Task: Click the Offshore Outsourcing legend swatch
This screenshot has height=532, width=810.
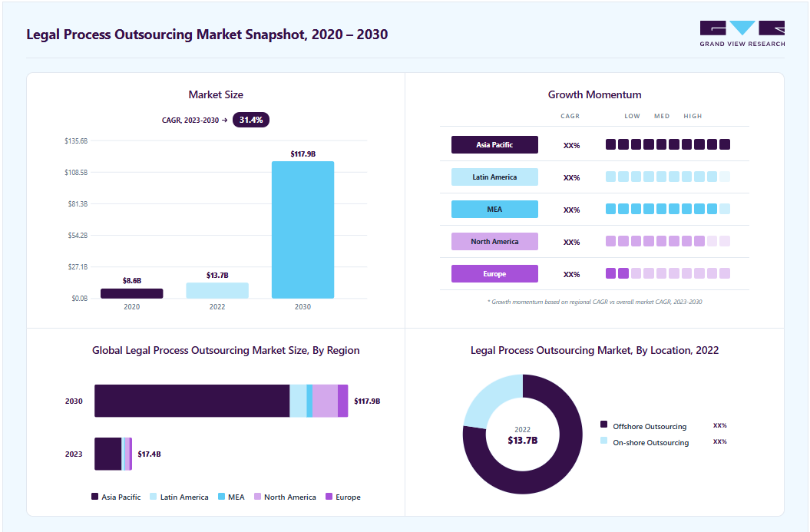Action: (x=604, y=425)
